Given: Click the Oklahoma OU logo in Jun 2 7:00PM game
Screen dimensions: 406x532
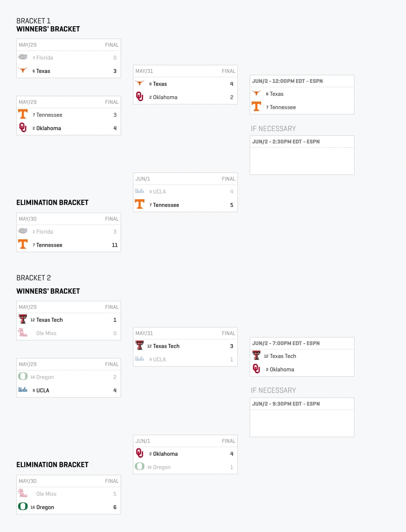Looking at the screenshot, I should pyautogui.click(x=256, y=369).
